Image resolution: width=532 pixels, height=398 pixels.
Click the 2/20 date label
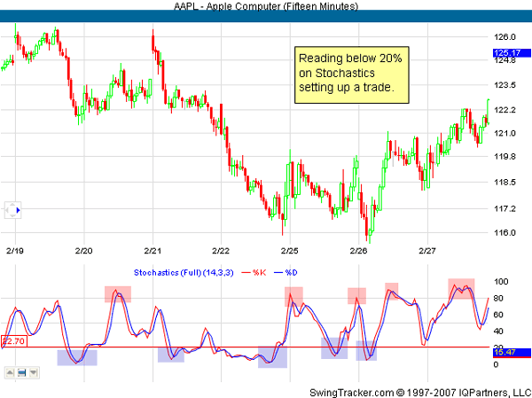(x=84, y=251)
